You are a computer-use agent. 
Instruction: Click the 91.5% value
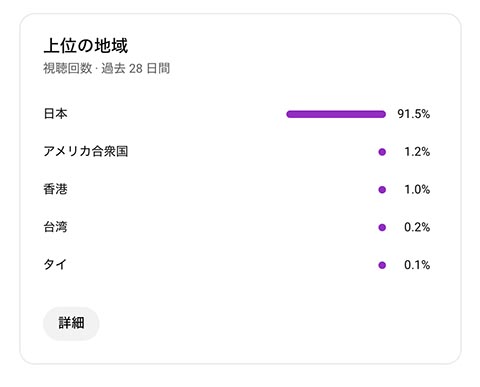click(413, 114)
